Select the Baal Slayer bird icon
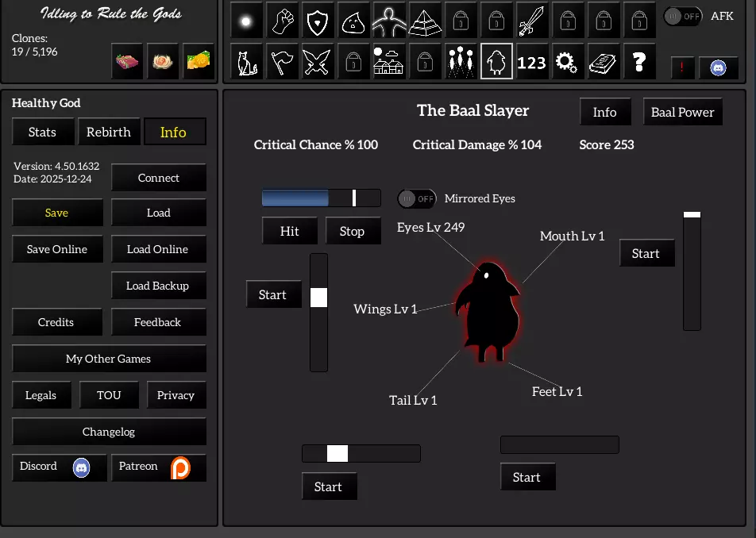Viewport: 756px width, 538px height. [x=496, y=61]
